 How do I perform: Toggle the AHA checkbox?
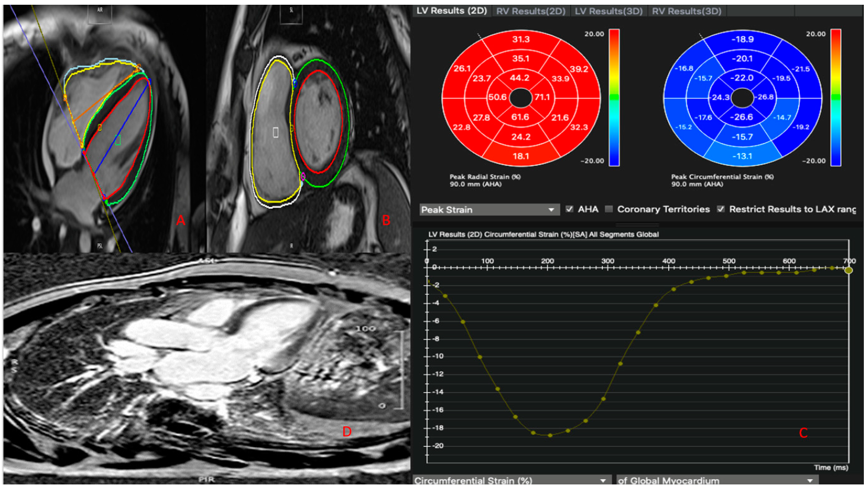(x=569, y=209)
